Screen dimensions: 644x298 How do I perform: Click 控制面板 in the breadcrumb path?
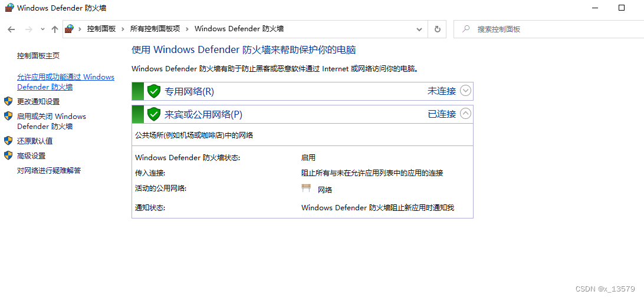[x=101, y=29]
